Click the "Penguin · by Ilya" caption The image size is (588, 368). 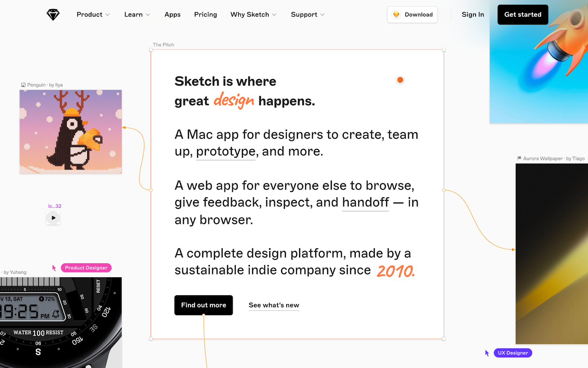coord(45,85)
